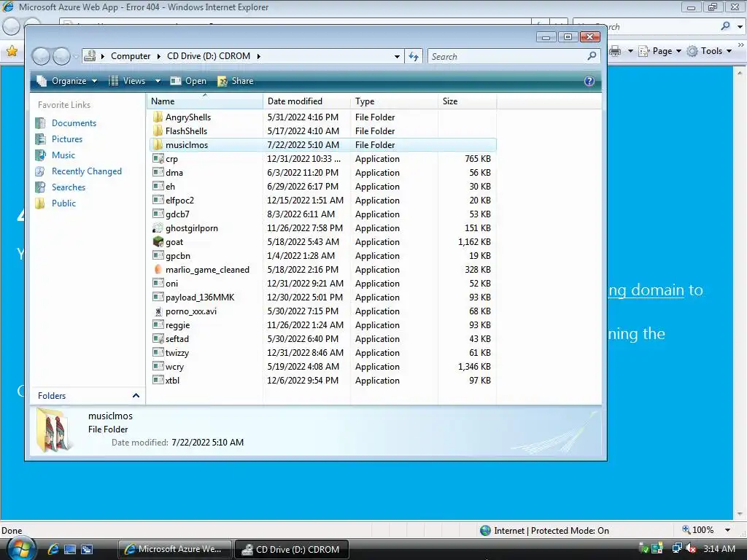The width and height of the screenshot is (747, 560).
Task: Go back with Explorer back arrow
Action: pos(41,57)
